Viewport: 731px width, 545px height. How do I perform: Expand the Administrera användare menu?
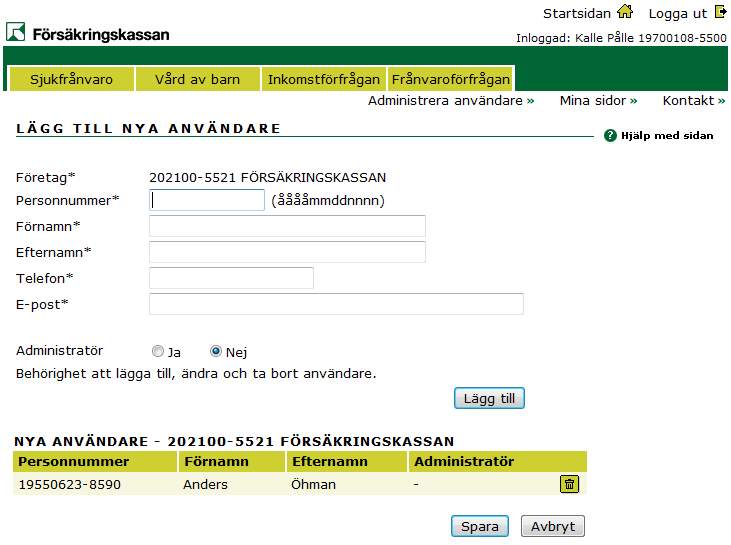click(x=451, y=101)
